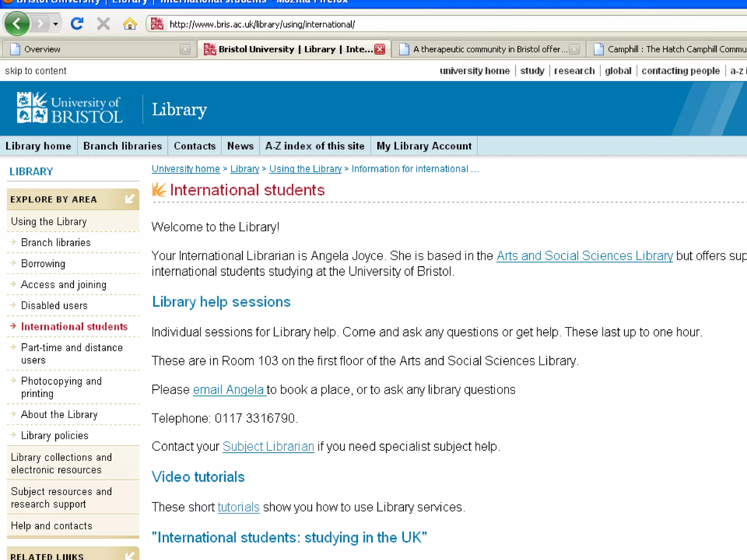Open the Subject Librarian link

coord(268,447)
